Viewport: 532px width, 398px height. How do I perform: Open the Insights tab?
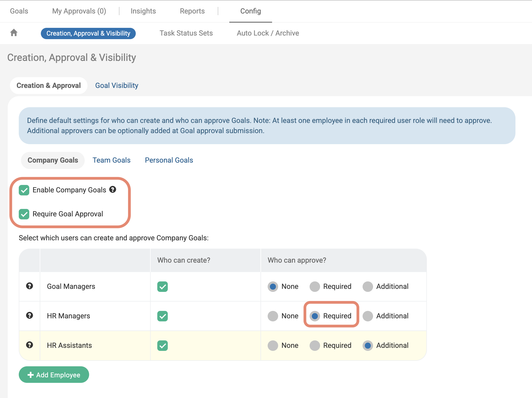(143, 11)
